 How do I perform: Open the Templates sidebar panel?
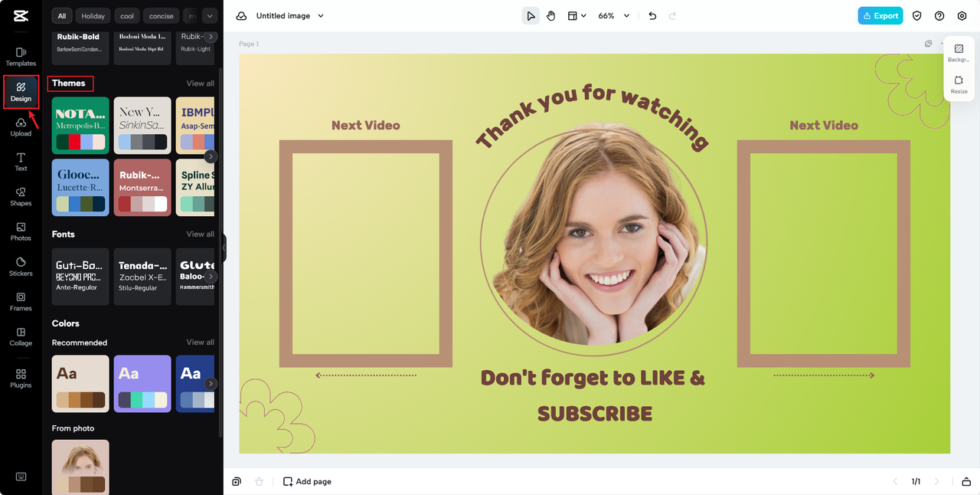(x=21, y=57)
